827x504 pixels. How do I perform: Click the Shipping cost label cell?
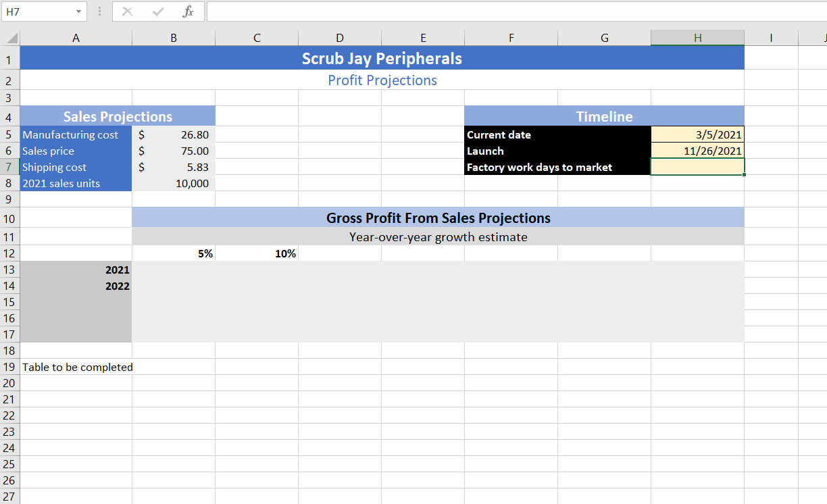coord(76,167)
